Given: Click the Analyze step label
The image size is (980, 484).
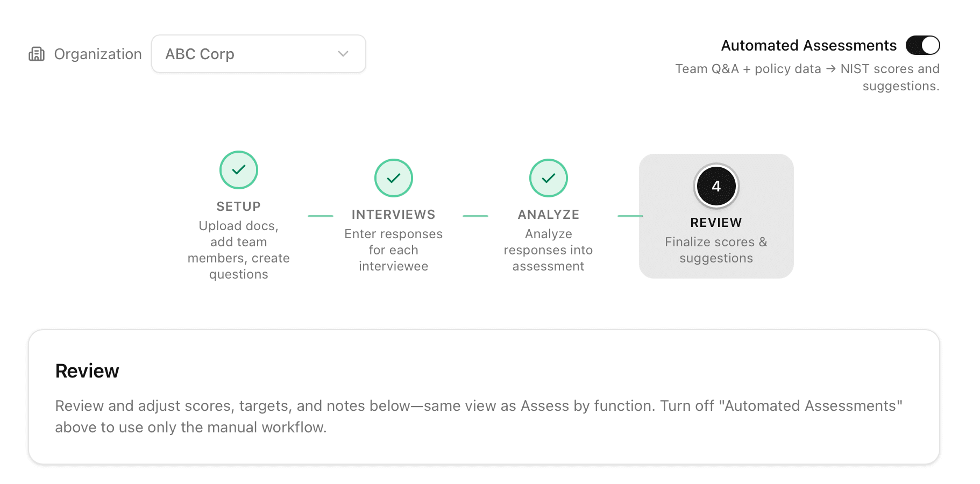Looking at the screenshot, I should (x=548, y=214).
